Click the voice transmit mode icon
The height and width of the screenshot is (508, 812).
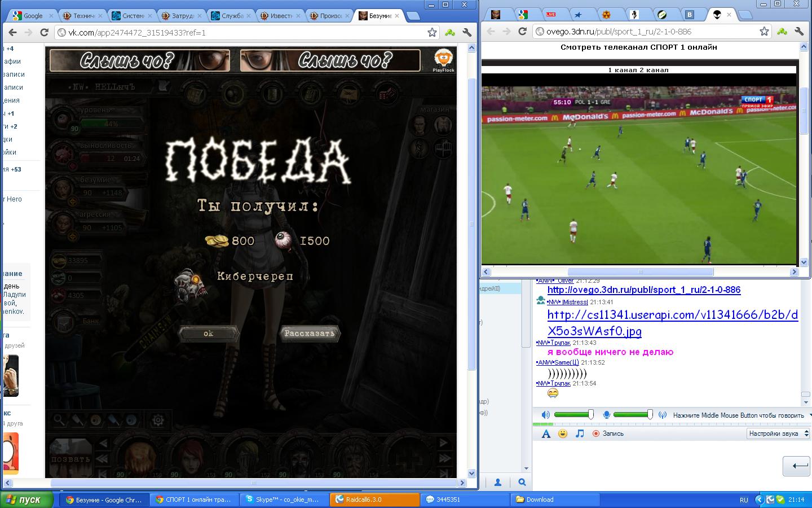663,415
